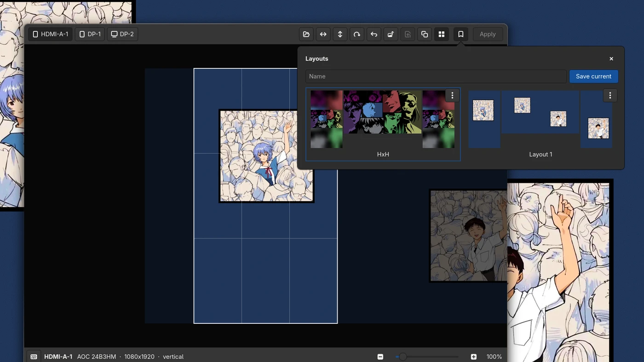Click the duplicate overlapping-squares icon
The width and height of the screenshot is (644, 362).
425,34
